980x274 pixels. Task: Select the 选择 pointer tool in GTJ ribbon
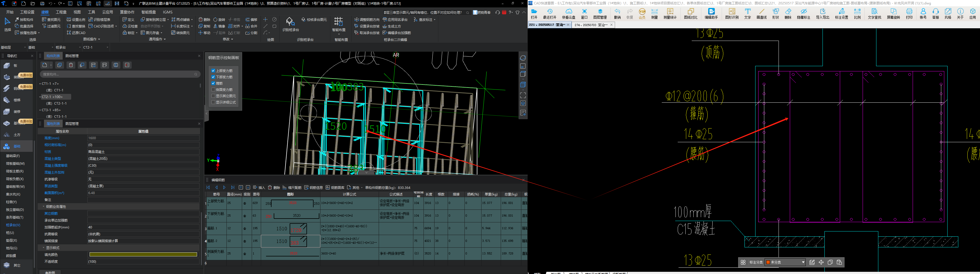point(7,24)
